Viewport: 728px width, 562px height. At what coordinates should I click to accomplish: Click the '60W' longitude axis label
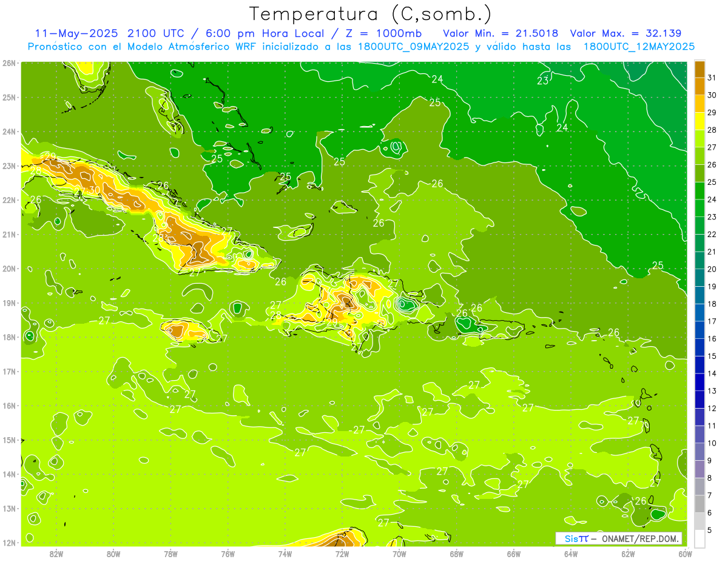pyautogui.click(x=685, y=554)
